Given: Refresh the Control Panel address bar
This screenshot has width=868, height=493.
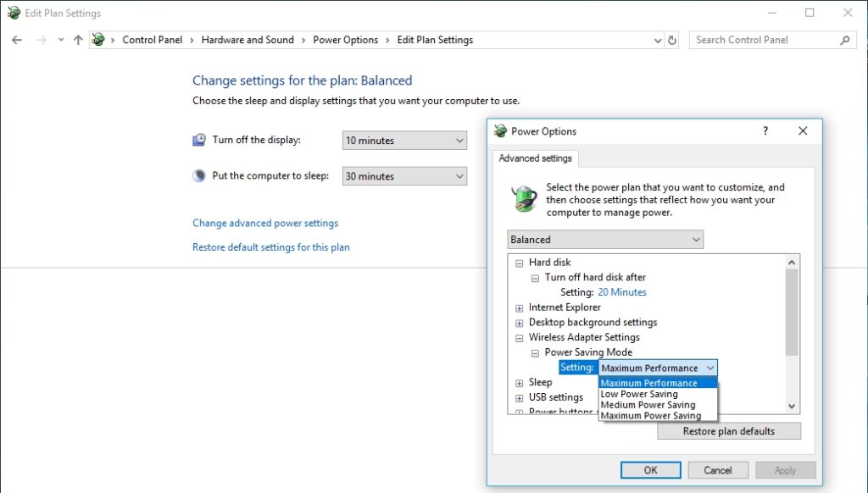Looking at the screenshot, I should point(672,40).
